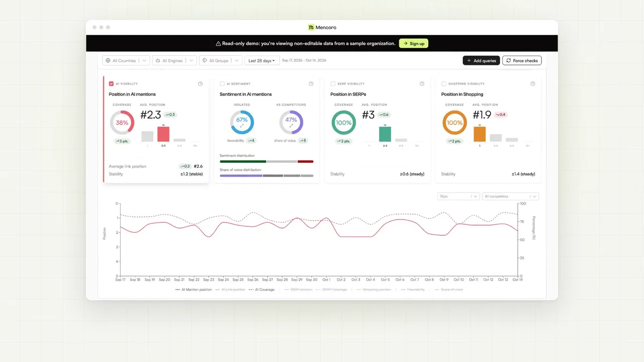
Task: Open help icon on SERP Visibility card
Action: (x=422, y=84)
